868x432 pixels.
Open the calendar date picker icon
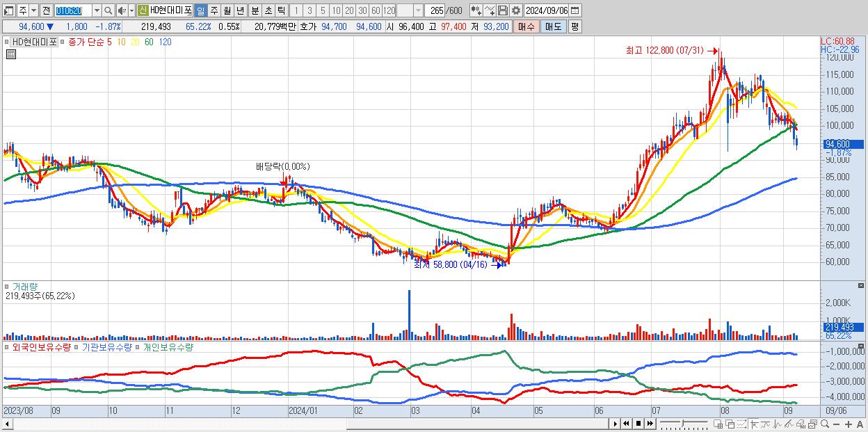(574, 10)
